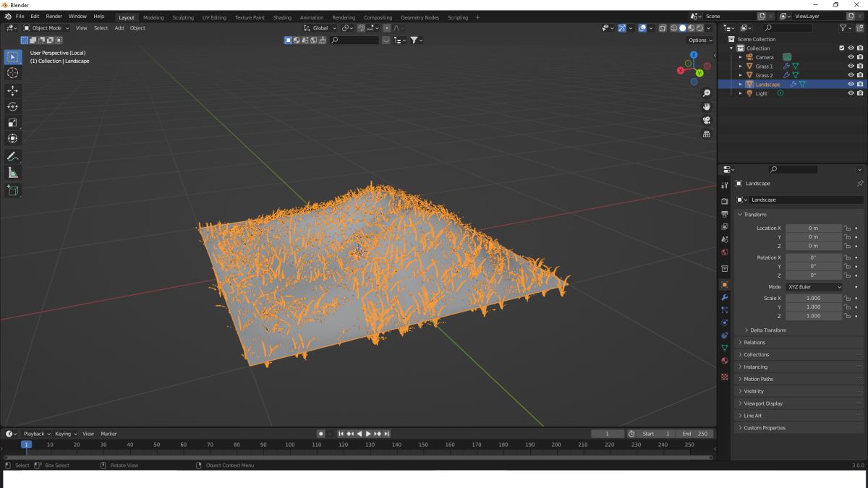This screenshot has width=868, height=488.
Task: Open the Render menu
Action: pos(54,16)
